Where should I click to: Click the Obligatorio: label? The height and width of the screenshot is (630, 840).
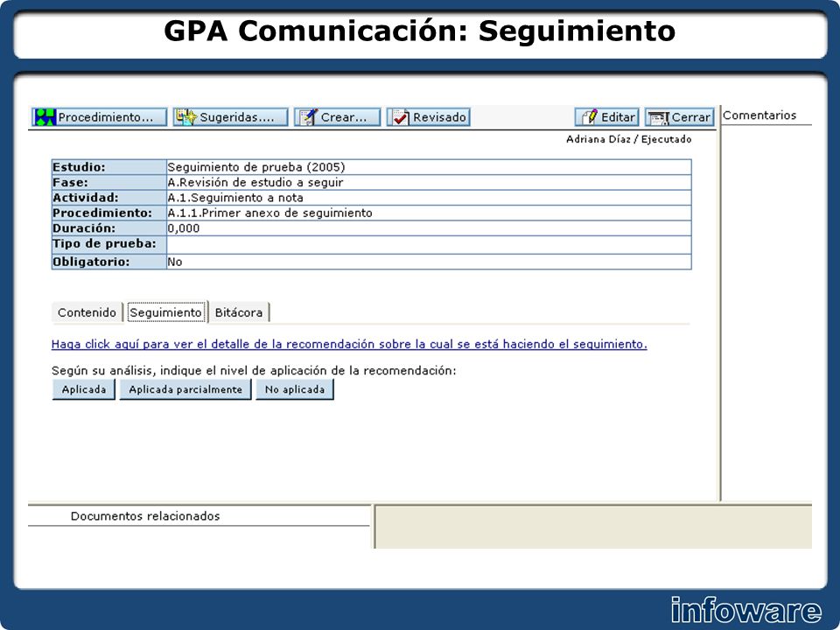92,262
